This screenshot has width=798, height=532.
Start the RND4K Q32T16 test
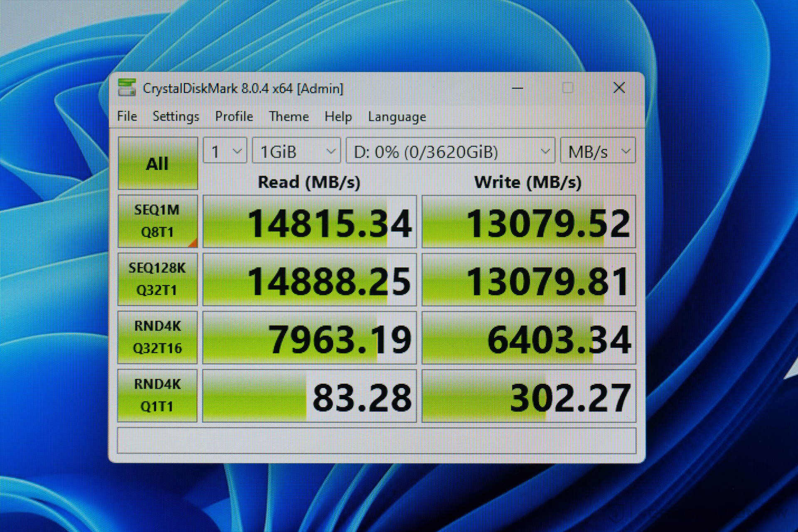[158, 337]
